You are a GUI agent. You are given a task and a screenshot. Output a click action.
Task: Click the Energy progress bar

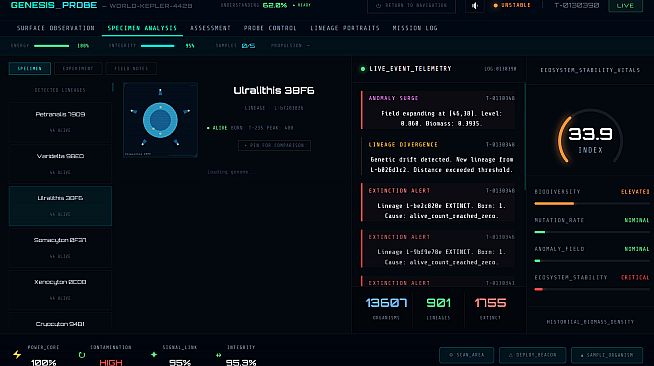(x=51, y=46)
